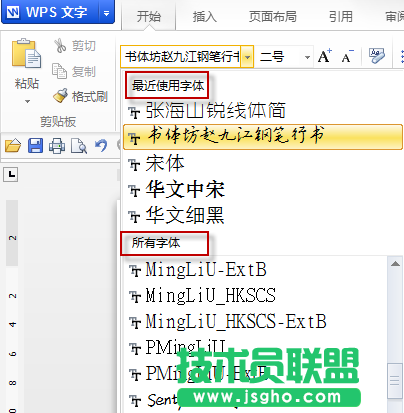404x413 pixels.
Task: Save document using floppy disk icon
Action: (35, 146)
